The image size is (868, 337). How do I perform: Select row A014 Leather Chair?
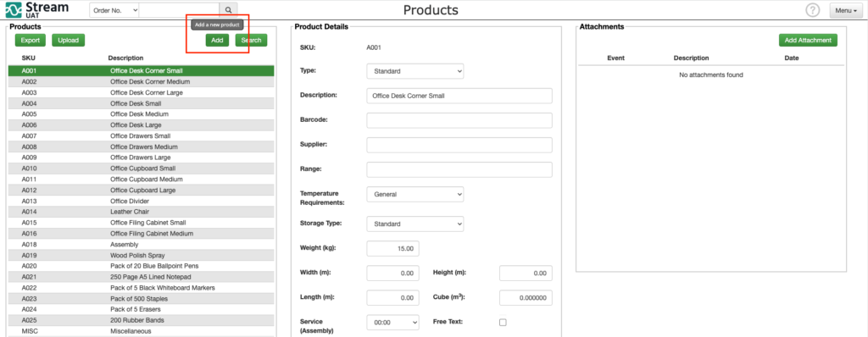pos(142,212)
